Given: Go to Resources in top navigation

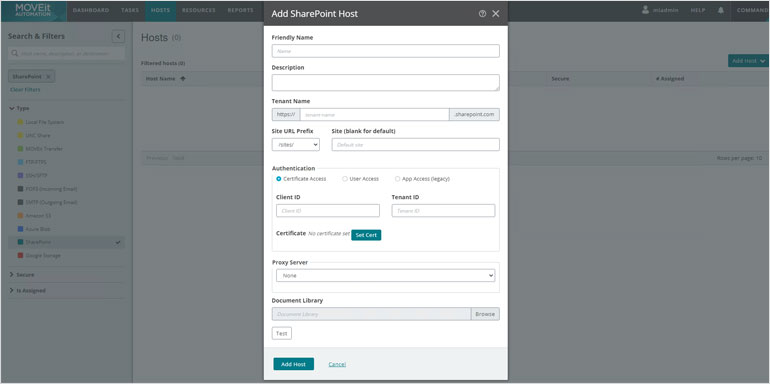Looking at the screenshot, I should 199,10.
